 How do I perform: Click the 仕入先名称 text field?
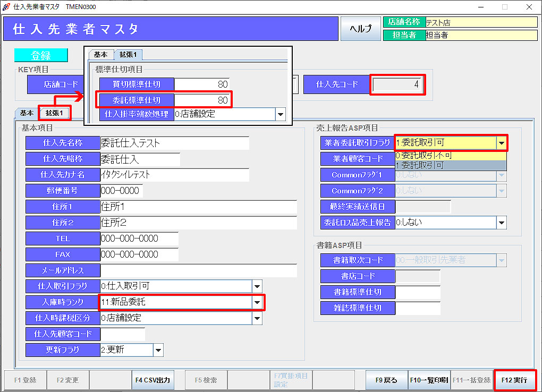pos(174,143)
